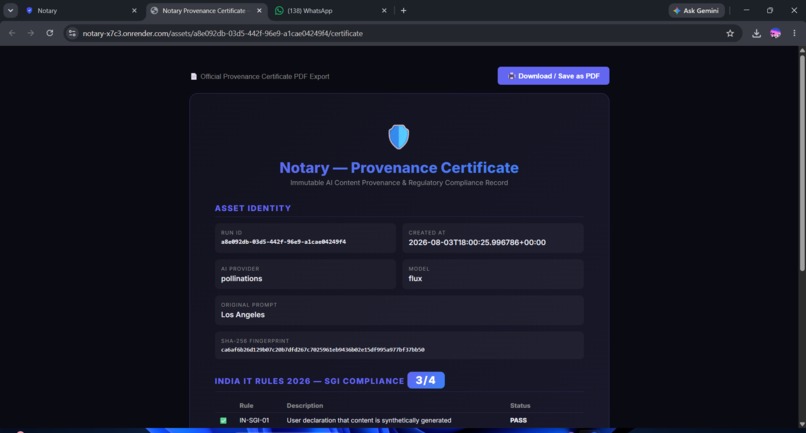
Task: Click the Status column header
Action: (x=520, y=405)
